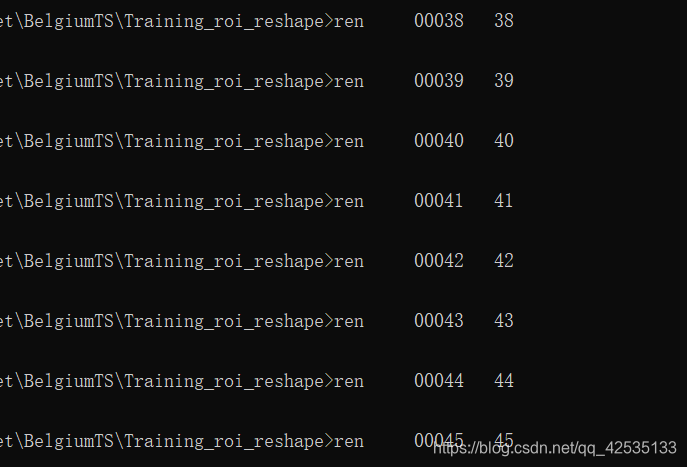Click the target name 39

click(x=504, y=81)
